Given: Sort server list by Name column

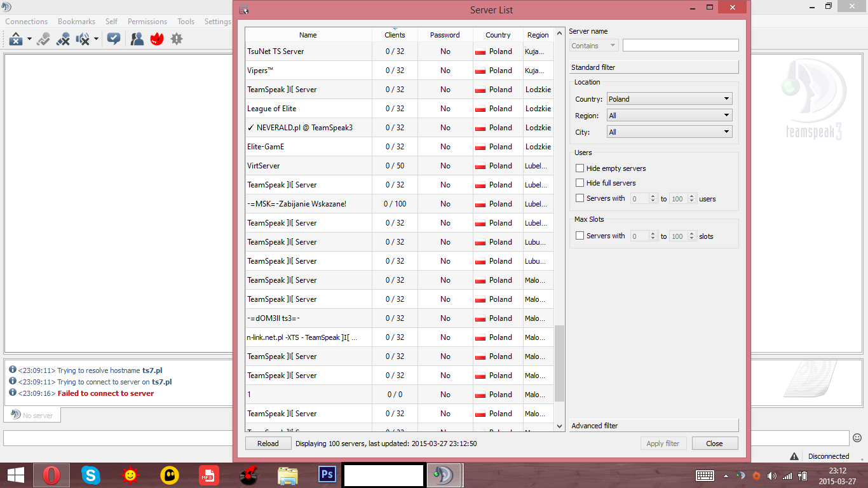Looking at the screenshot, I should [x=308, y=35].
